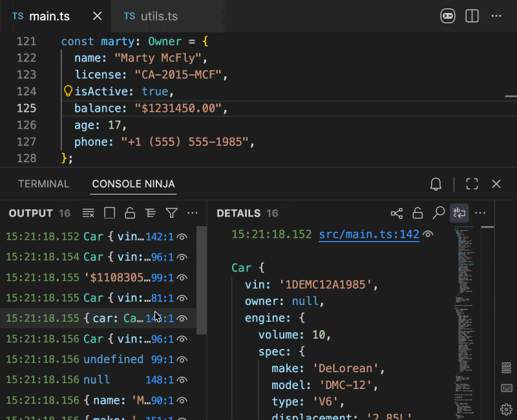Toggle word wrap in DETAILS pane
Image resolution: width=517 pixels, height=420 pixels.
pos(459,213)
